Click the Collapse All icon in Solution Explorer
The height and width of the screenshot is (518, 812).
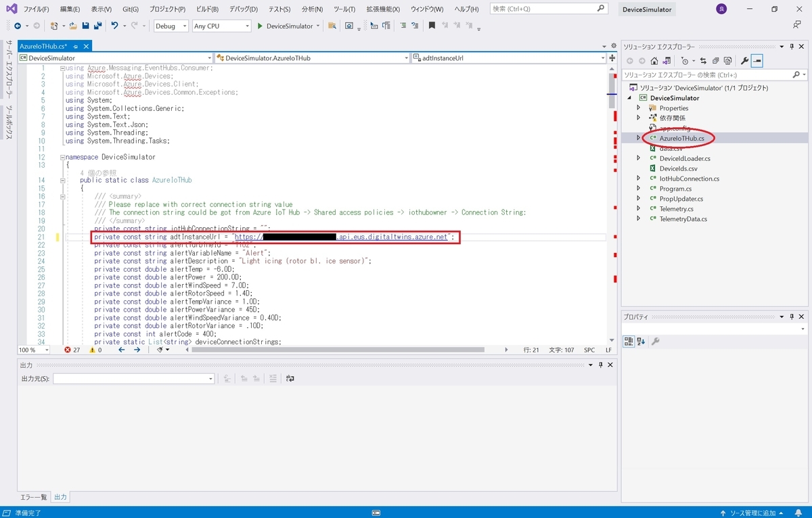(716, 61)
